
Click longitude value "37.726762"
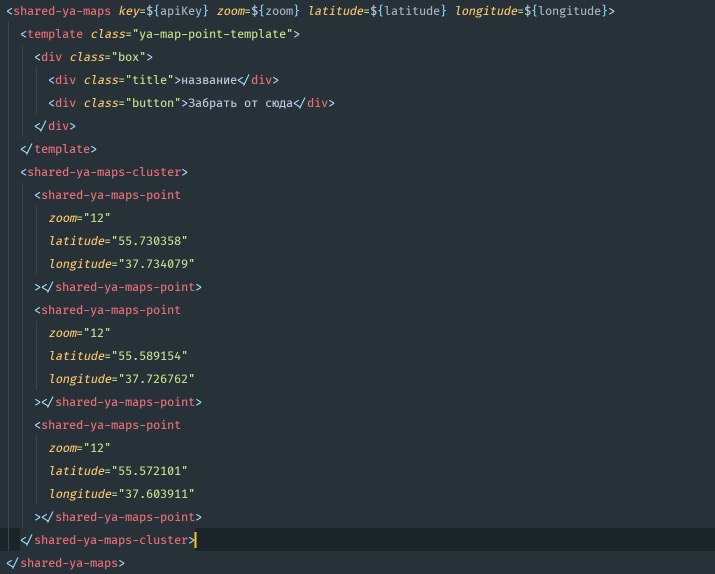[156, 379]
